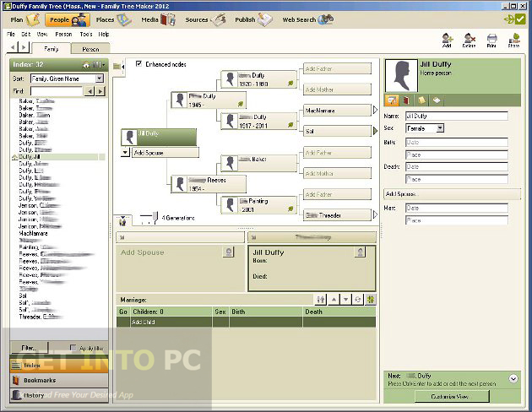Image resolution: width=532 pixels, height=412 pixels.
Task: Open the Media workspace
Action: (158, 19)
